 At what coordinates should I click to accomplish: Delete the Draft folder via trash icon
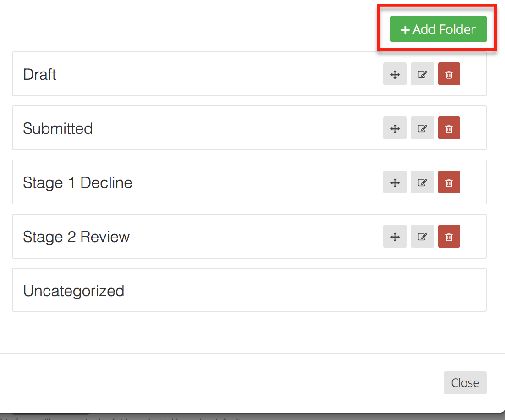(449, 74)
